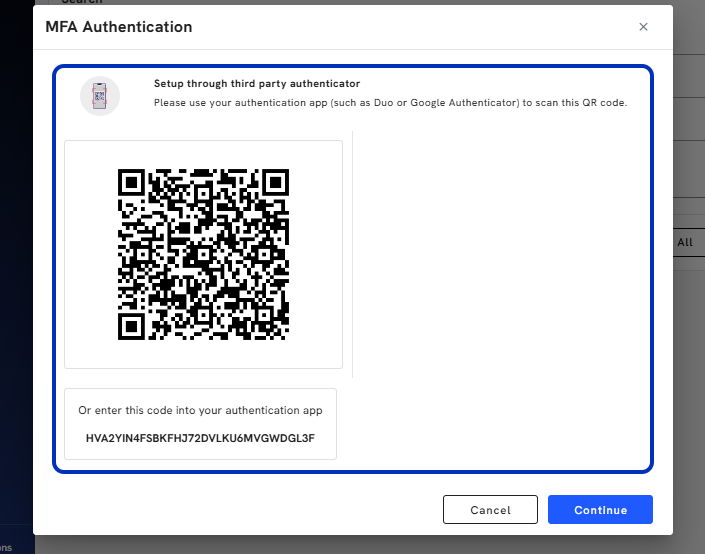Cancel the MFA setup

point(490,509)
